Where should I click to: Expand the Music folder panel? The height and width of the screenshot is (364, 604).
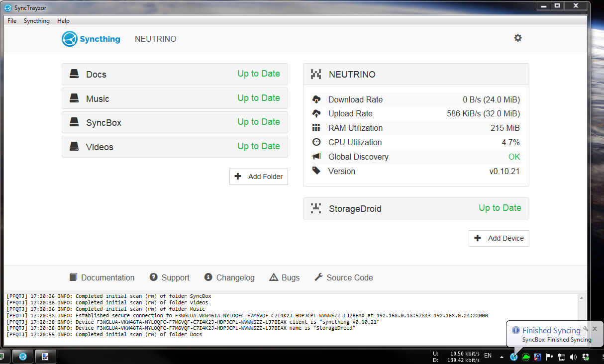[x=175, y=98]
